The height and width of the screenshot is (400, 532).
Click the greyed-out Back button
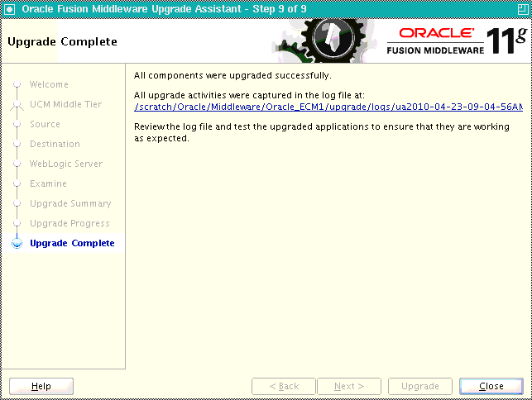[284, 386]
